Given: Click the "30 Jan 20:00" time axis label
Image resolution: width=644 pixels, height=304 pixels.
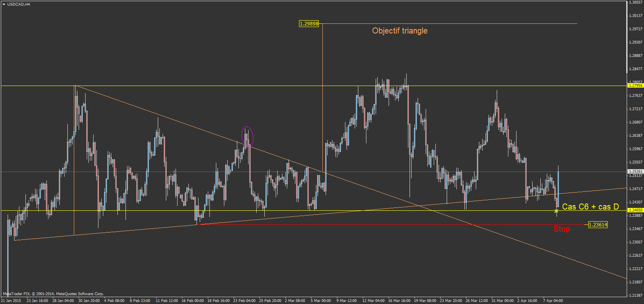Looking at the screenshot, I should (x=89, y=301).
